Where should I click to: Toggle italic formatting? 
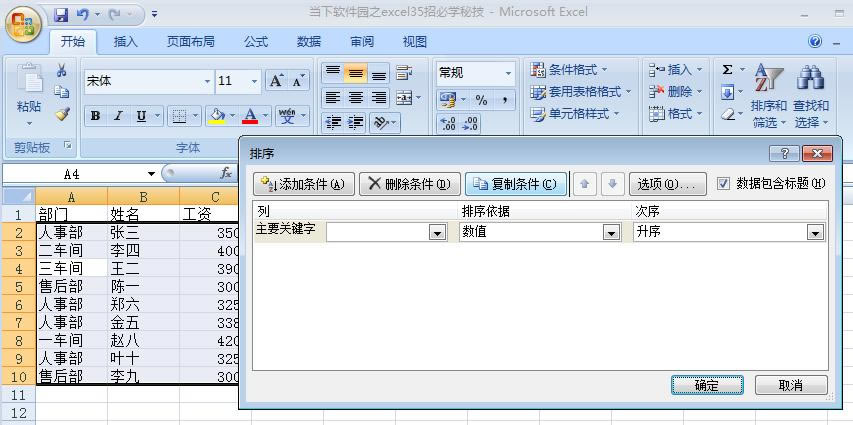pos(118,116)
